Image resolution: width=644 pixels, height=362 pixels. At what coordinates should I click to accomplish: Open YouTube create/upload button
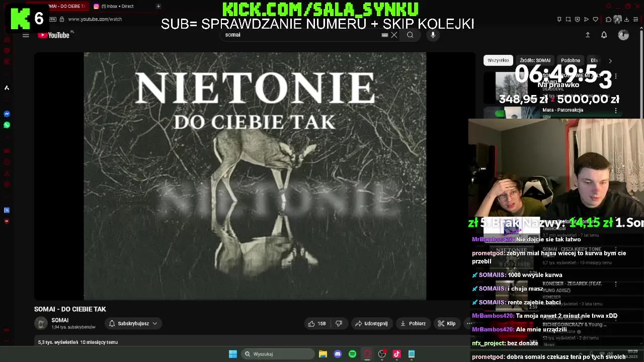(587, 35)
